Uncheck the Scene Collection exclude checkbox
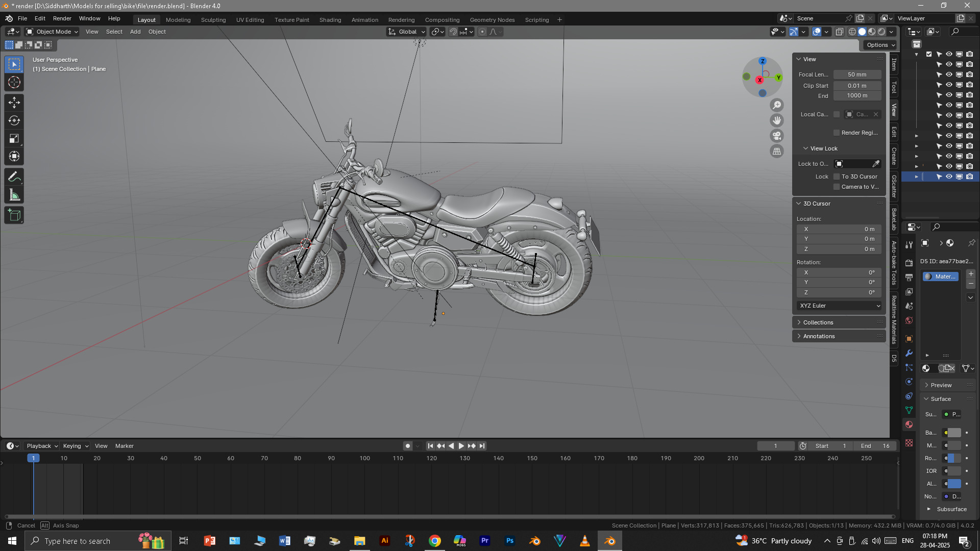The width and height of the screenshot is (980, 551). tap(929, 54)
